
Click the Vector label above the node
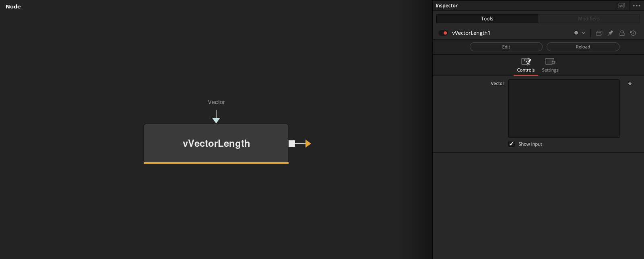(216, 102)
